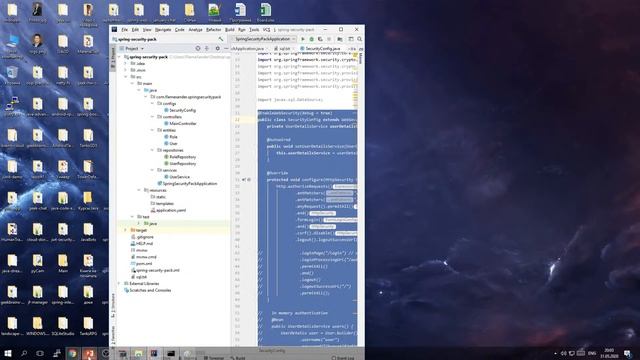Open the Windows notification center icon
The width and height of the screenshot is (640, 360).
point(627,353)
